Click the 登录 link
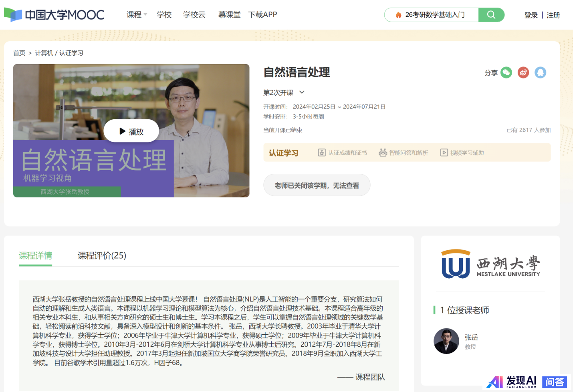This screenshot has height=392, width=573. 531,15
